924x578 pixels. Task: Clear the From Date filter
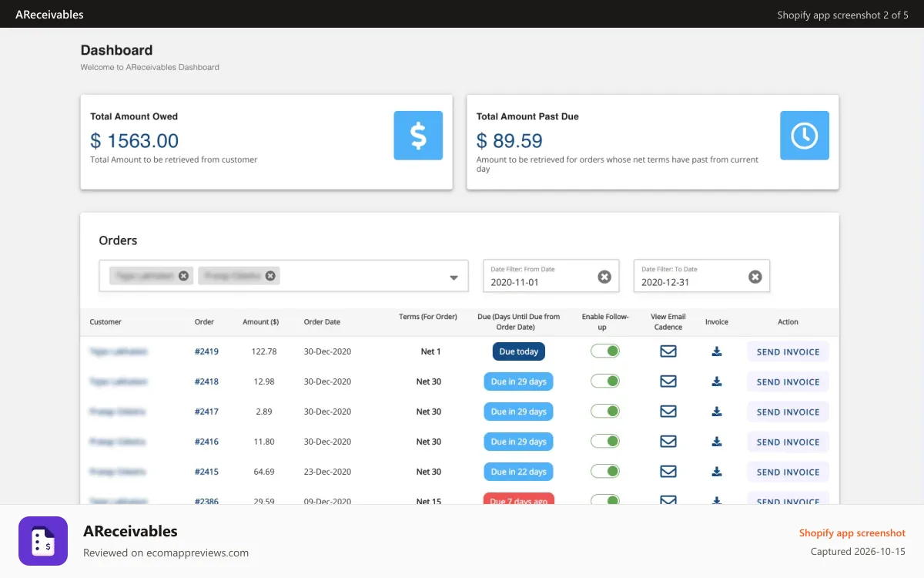click(x=604, y=277)
